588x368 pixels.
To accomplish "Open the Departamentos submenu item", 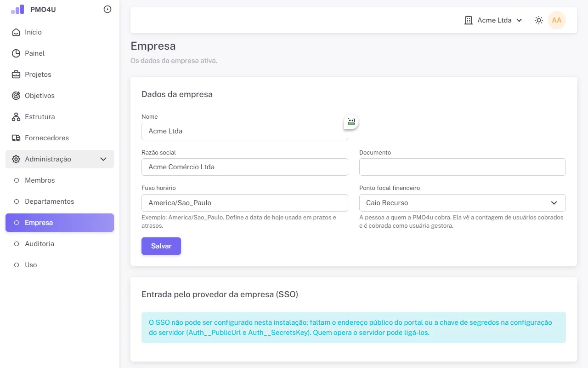I will click(60, 201).
